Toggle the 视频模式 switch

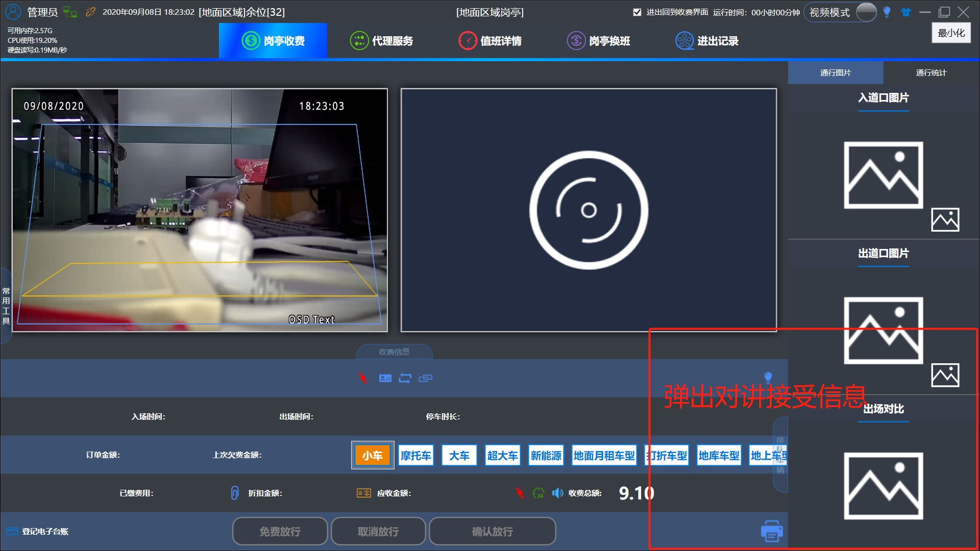866,12
